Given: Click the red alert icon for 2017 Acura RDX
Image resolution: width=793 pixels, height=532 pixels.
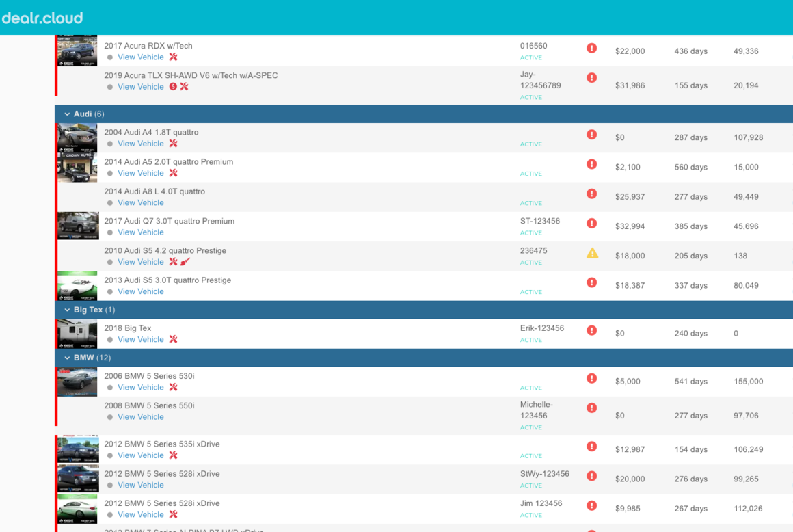Looking at the screenshot, I should pos(592,48).
